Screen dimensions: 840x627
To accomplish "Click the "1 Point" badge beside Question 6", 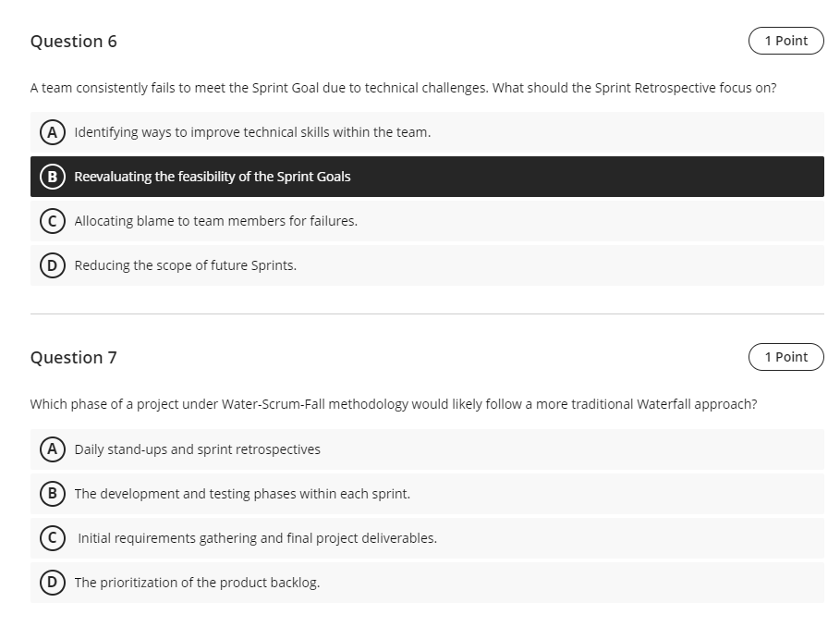I will point(785,41).
